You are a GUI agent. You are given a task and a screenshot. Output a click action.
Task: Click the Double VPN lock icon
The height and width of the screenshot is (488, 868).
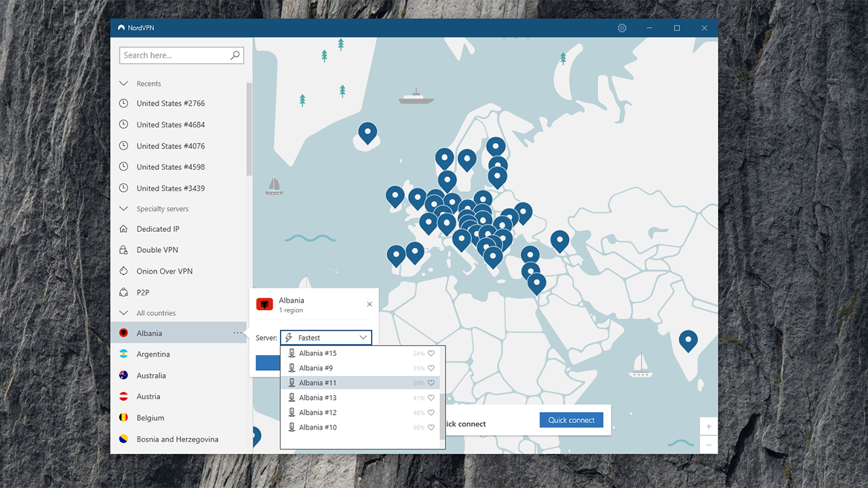[123, 250]
